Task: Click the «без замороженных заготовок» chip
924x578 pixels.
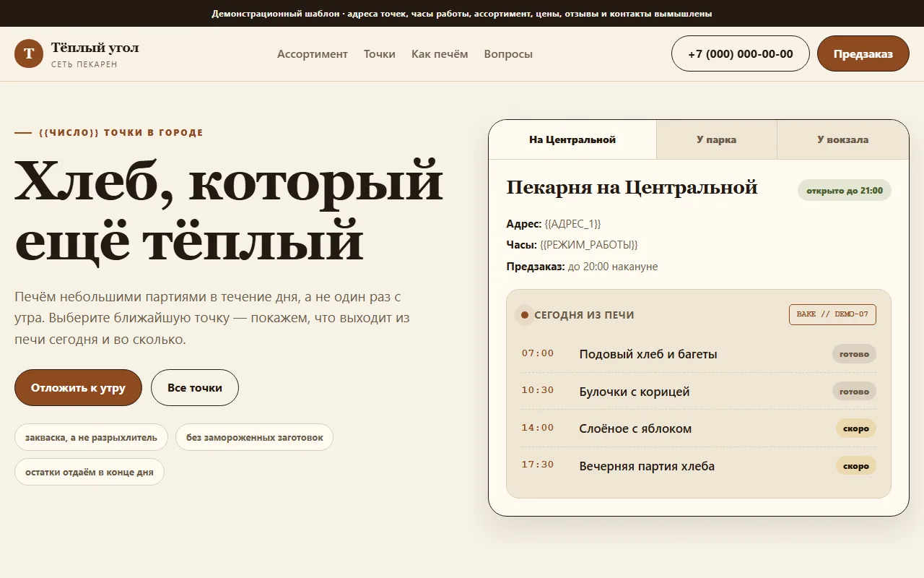Action: tap(255, 437)
